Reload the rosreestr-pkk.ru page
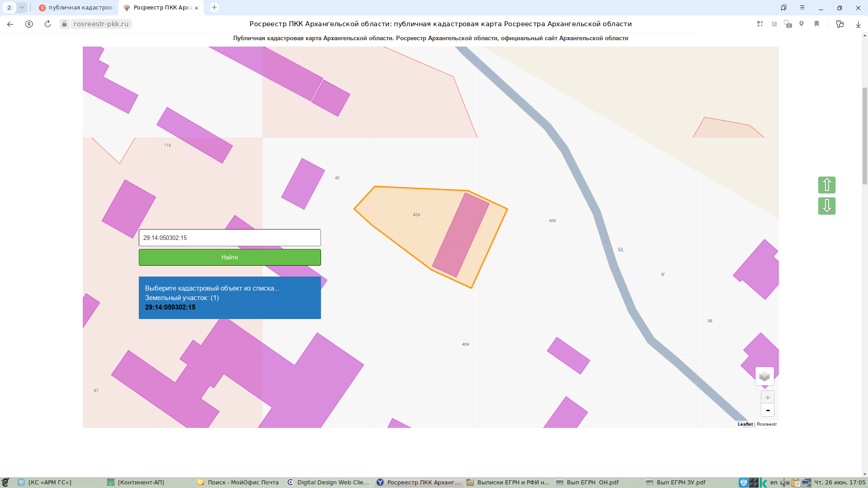The width and height of the screenshot is (868, 488). pos(47,24)
